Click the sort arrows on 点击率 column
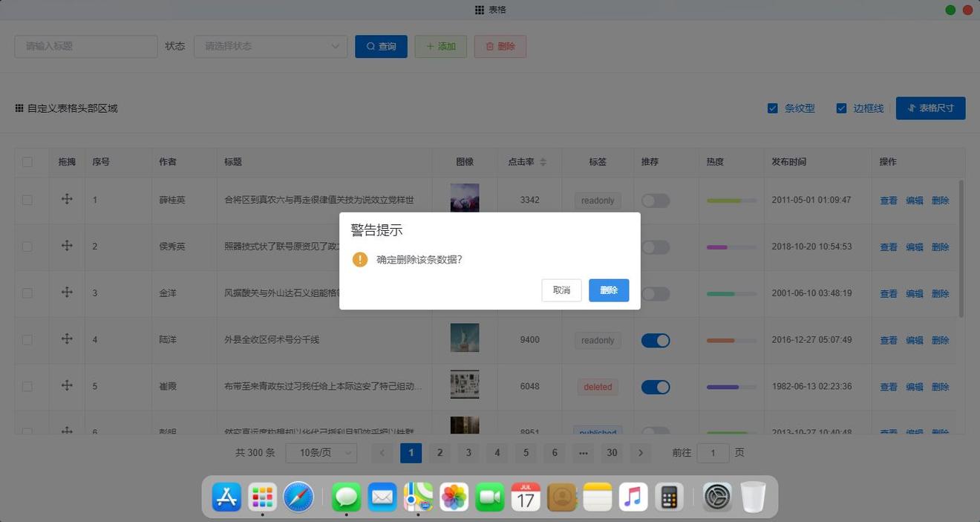The width and height of the screenshot is (980, 522). [x=543, y=162]
